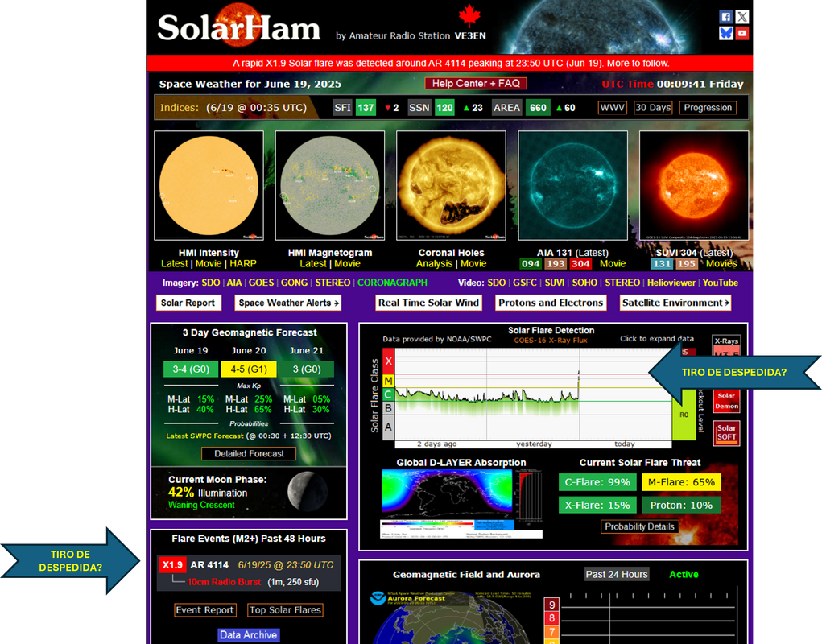The height and width of the screenshot is (644, 822).
Task: Click the M-Flare 65% yellow box
Action: pos(679,482)
